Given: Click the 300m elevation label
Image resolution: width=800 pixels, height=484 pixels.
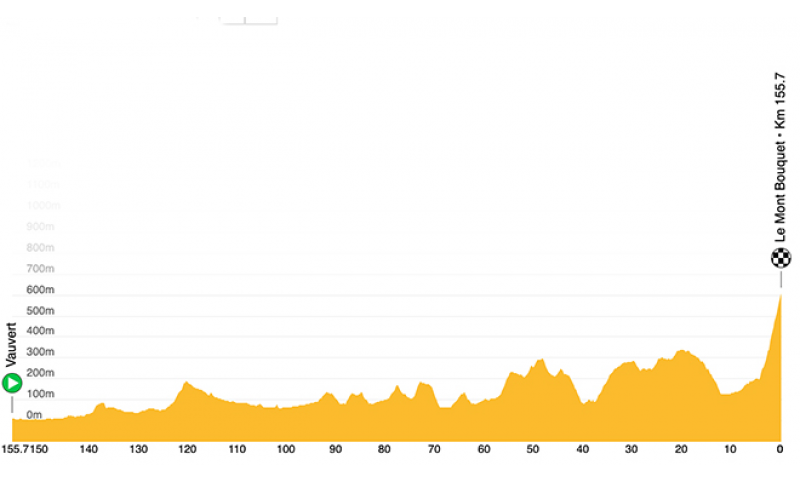Looking at the screenshot, I should (x=40, y=352).
